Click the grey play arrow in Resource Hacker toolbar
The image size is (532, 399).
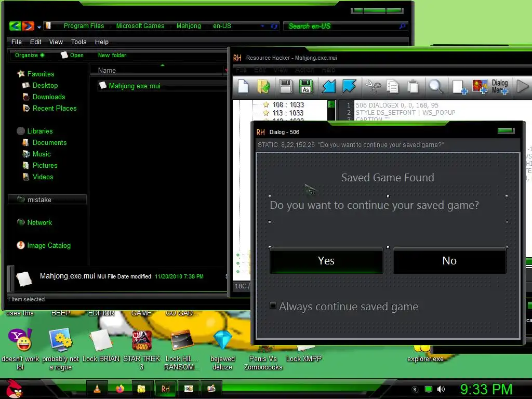(523, 87)
